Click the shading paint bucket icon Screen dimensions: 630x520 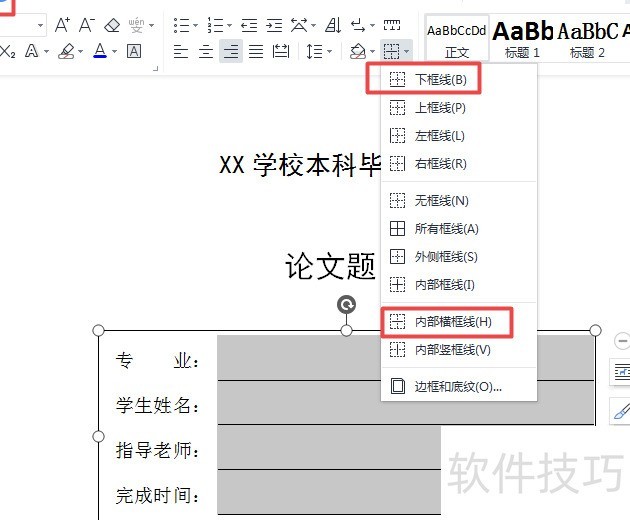tap(358, 51)
